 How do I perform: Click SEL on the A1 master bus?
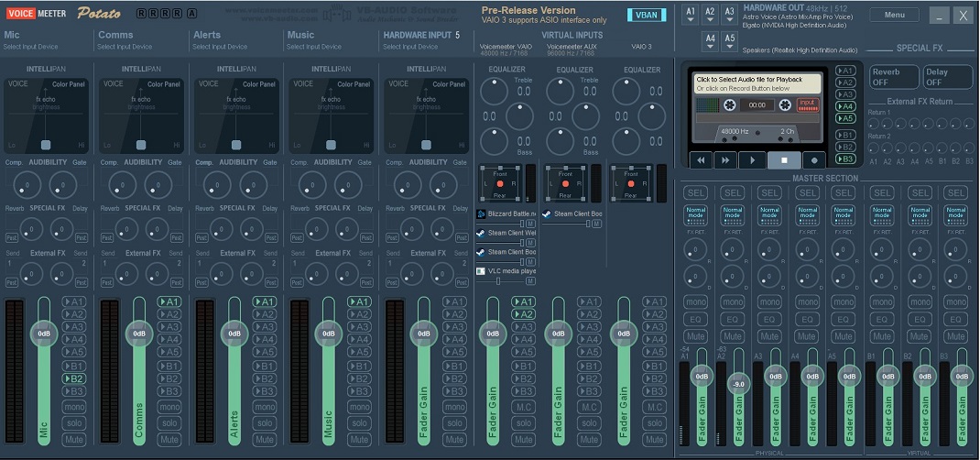click(695, 192)
